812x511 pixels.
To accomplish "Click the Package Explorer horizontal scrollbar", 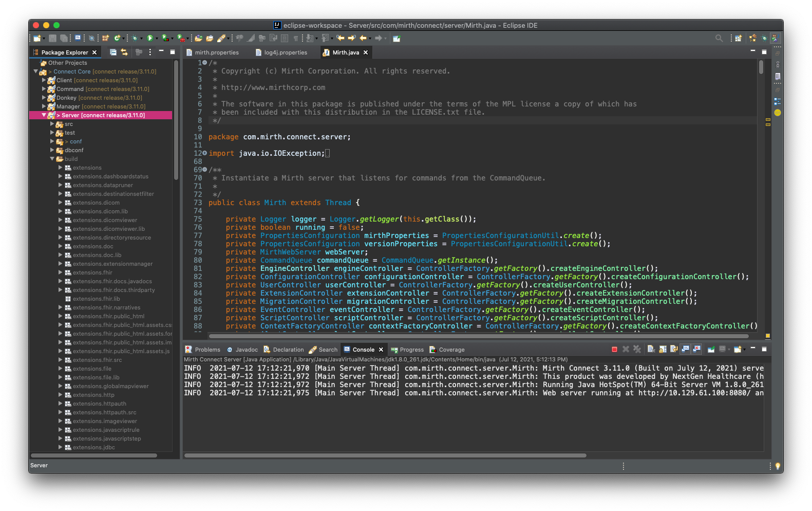I will click(x=94, y=455).
